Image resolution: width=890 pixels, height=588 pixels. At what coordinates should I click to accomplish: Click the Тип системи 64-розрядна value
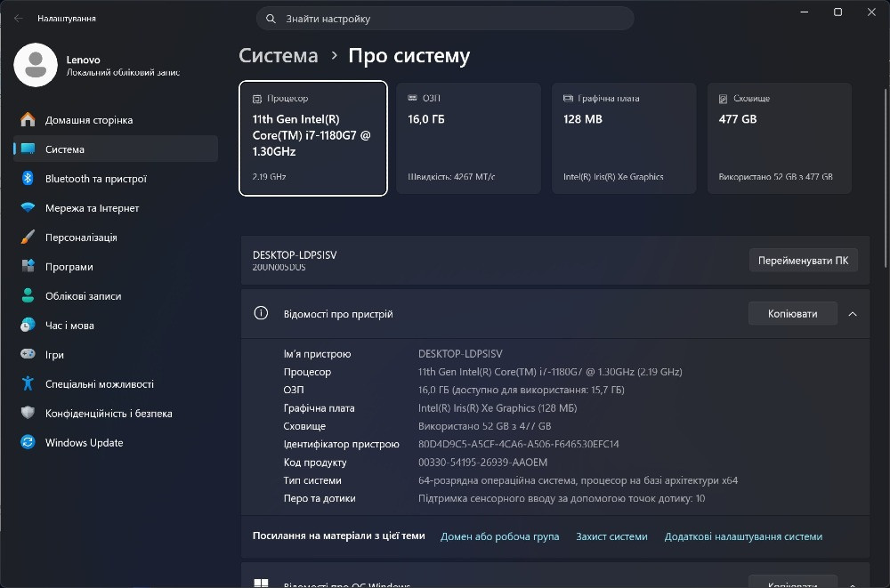[578, 480]
